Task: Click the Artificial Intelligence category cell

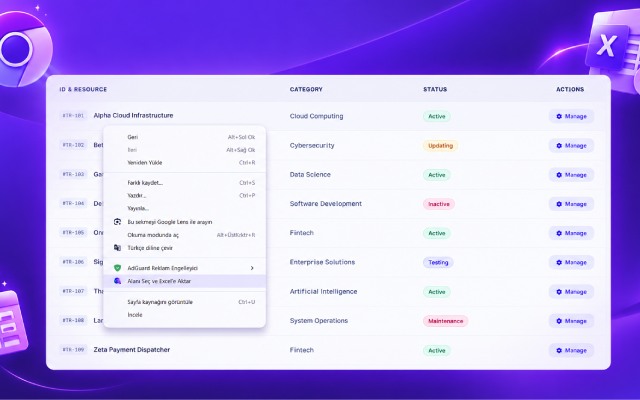Action: (323, 291)
